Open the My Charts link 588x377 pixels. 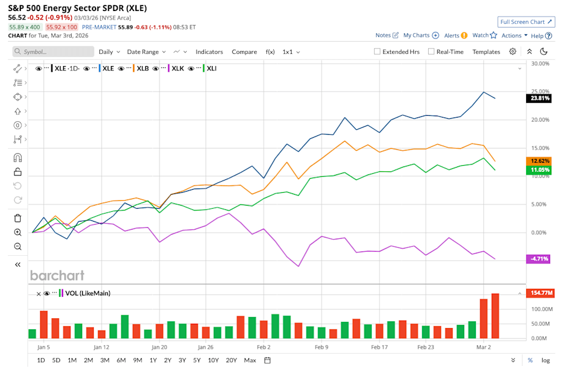click(x=417, y=35)
